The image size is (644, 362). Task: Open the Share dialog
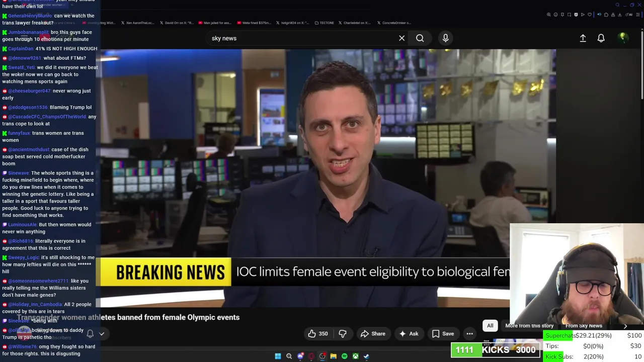(x=373, y=333)
